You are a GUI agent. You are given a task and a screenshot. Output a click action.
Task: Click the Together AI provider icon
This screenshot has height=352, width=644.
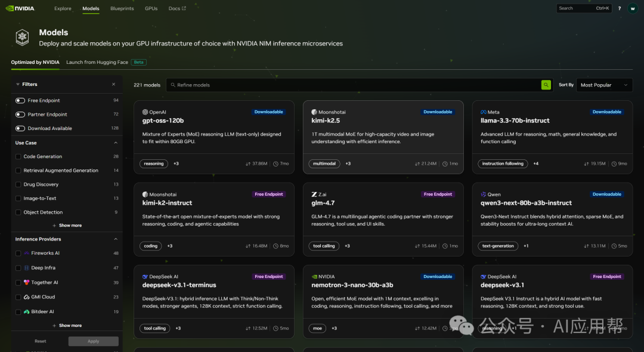click(x=26, y=283)
